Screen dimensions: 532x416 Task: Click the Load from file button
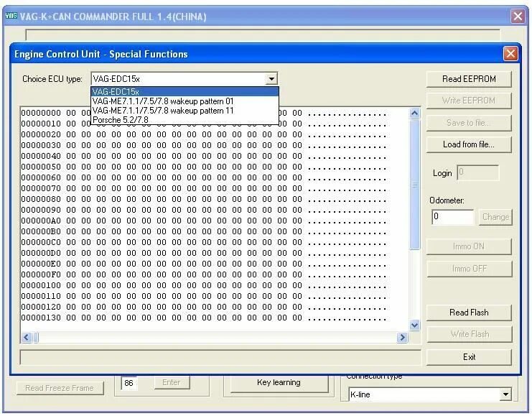click(x=469, y=144)
